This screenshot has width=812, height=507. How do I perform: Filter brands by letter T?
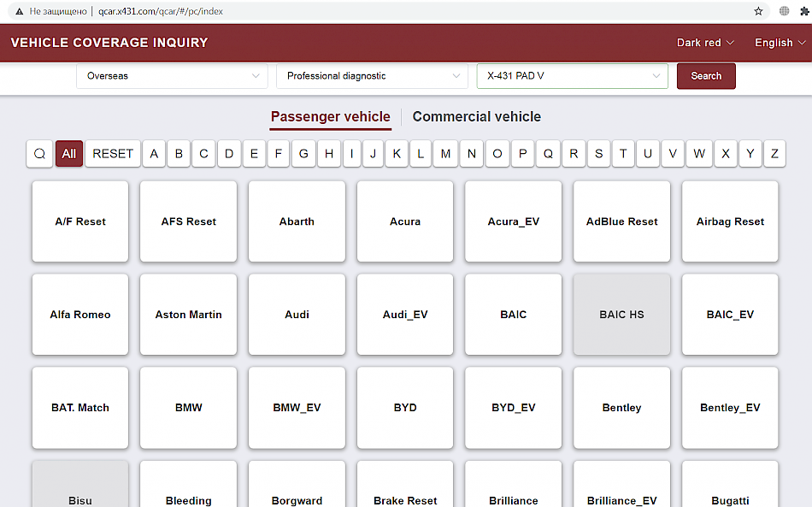(623, 154)
